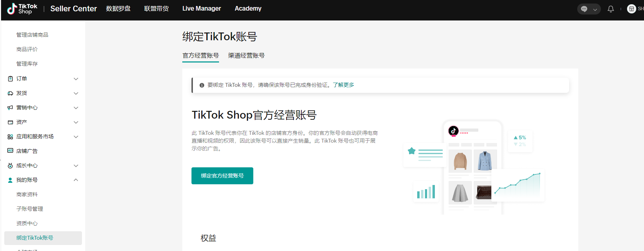
Task: Click Seller Center title link
Action: pos(73,9)
